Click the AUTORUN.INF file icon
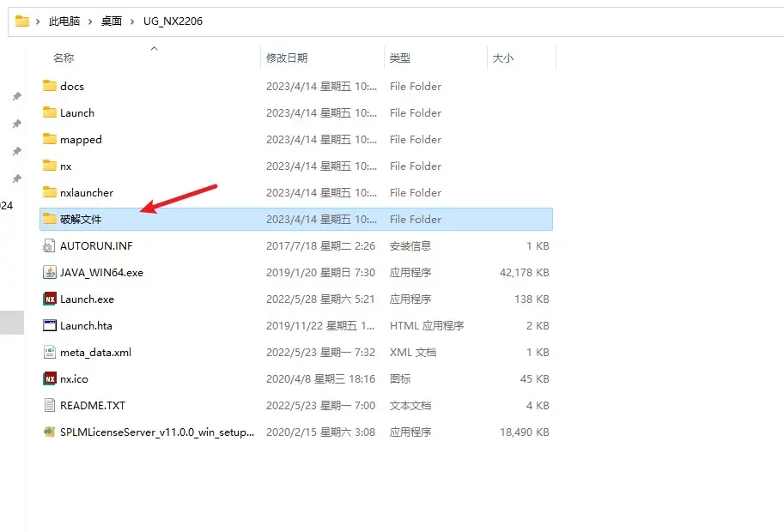The width and height of the screenshot is (784, 532). [49, 245]
